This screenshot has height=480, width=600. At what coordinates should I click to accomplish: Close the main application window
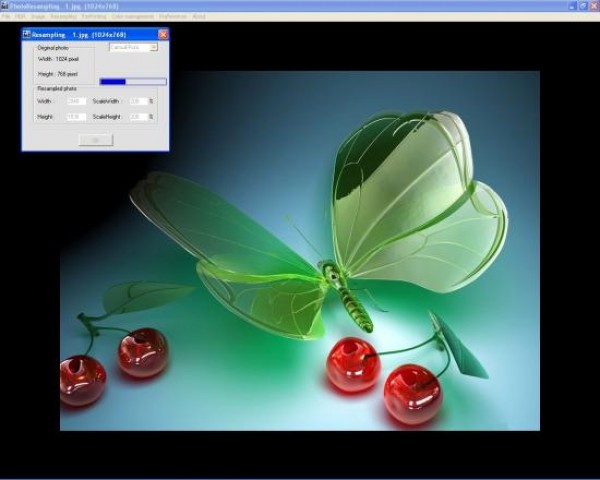594,6
